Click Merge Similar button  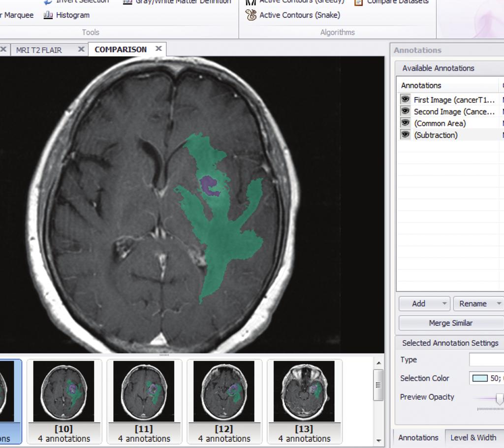tap(451, 323)
